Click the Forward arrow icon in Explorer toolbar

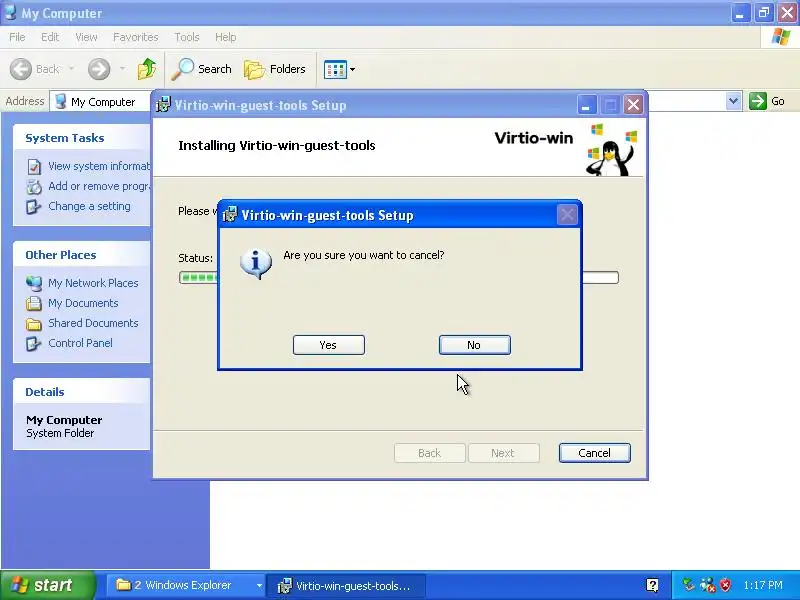(x=99, y=69)
